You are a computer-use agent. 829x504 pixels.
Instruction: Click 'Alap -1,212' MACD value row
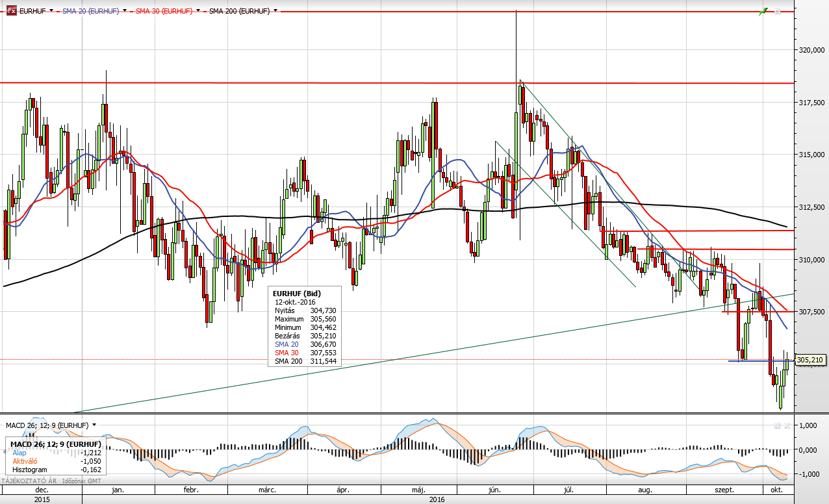click(56, 453)
